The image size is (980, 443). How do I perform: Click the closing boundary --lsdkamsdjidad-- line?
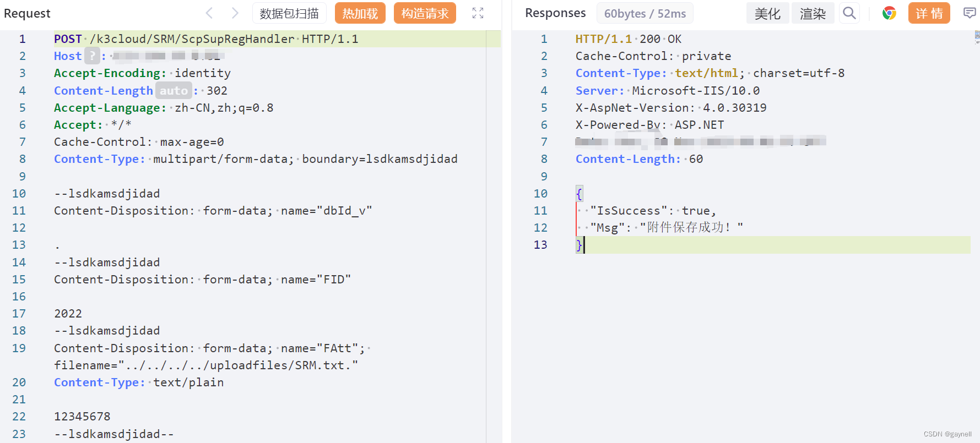(x=114, y=434)
